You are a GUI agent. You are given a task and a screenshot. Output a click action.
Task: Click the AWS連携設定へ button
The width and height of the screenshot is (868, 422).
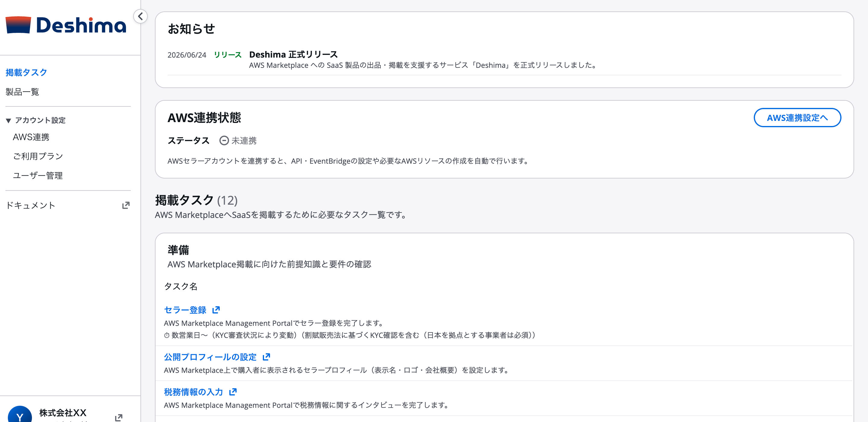[x=797, y=118]
